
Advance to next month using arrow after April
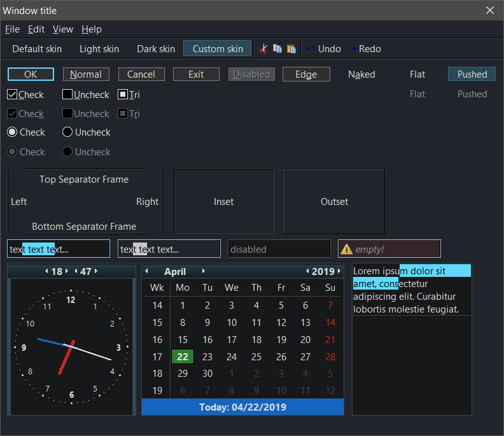pos(204,271)
